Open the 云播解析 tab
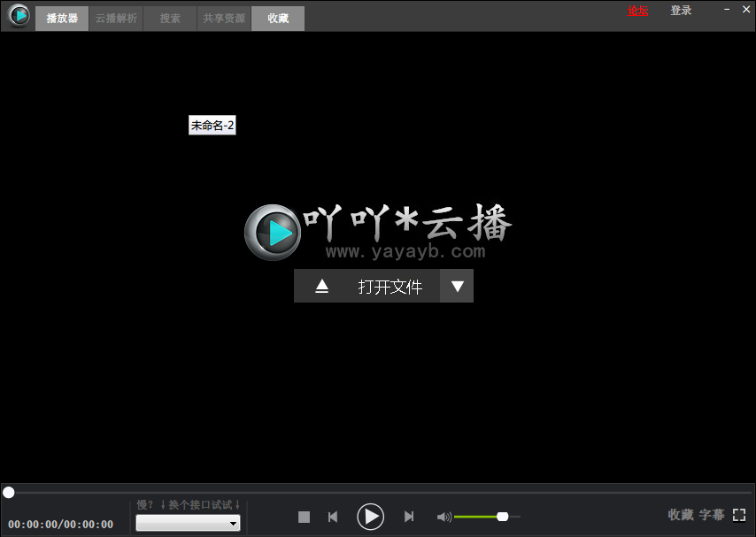This screenshot has width=756, height=537. pyautogui.click(x=116, y=19)
